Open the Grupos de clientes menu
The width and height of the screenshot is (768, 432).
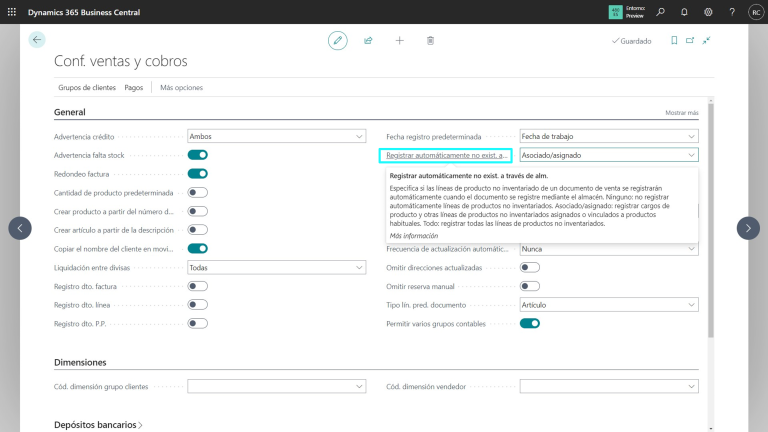click(87, 88)
